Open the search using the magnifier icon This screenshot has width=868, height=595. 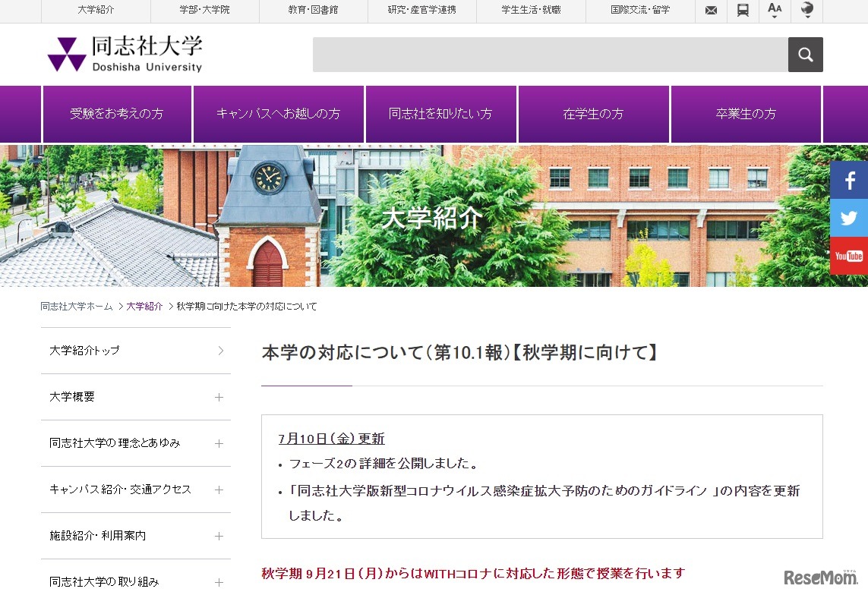tap(805, 54)
